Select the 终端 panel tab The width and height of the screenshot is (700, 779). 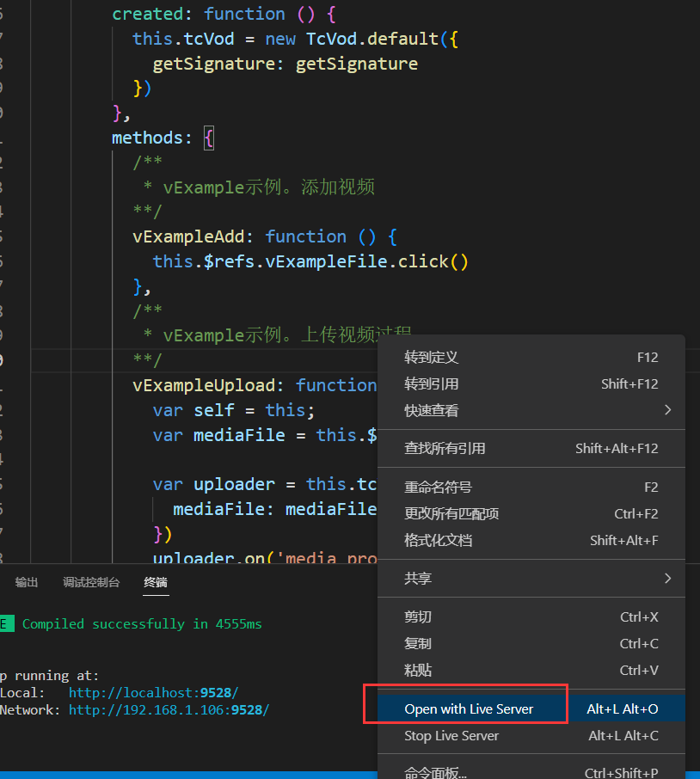(x=156, y=582)
